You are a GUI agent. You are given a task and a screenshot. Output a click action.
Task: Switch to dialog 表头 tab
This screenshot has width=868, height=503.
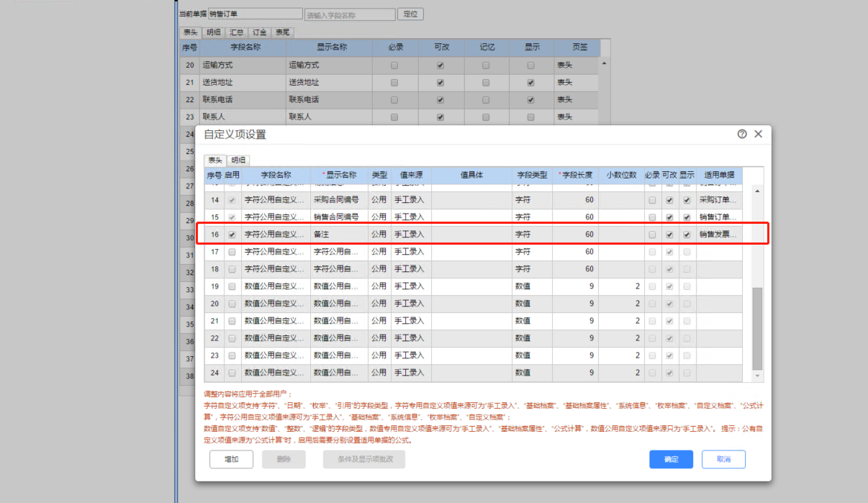click(x=214, y=160)
